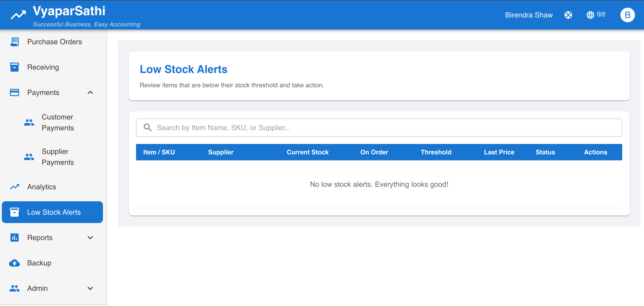Click the Item / SKU column header
The image size is (644, 306).
tap(159, 152)
